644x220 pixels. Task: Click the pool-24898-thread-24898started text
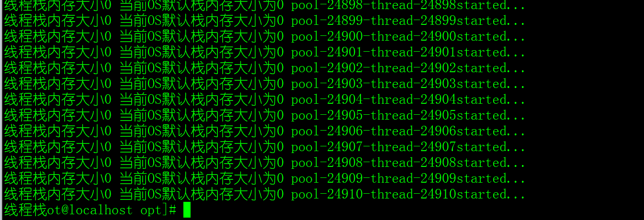[x=408, y=6]
